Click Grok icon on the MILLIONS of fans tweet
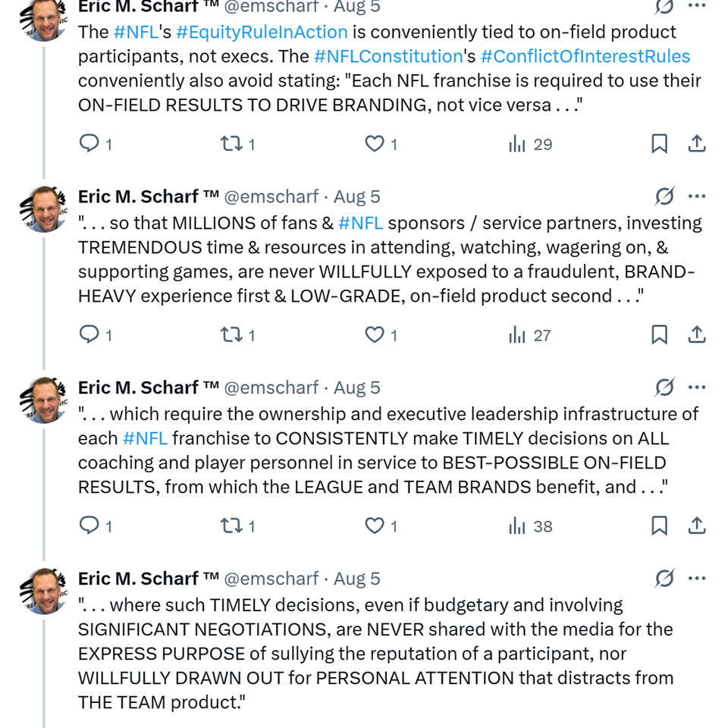The height and width of the screenshot is (728, 728). tap(664, 196)
